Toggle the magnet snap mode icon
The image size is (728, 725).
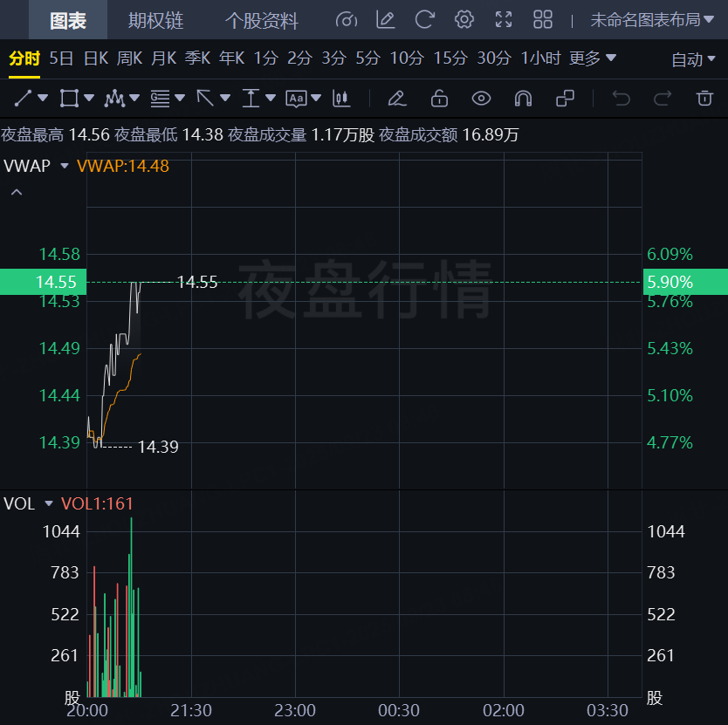(523, 99)
